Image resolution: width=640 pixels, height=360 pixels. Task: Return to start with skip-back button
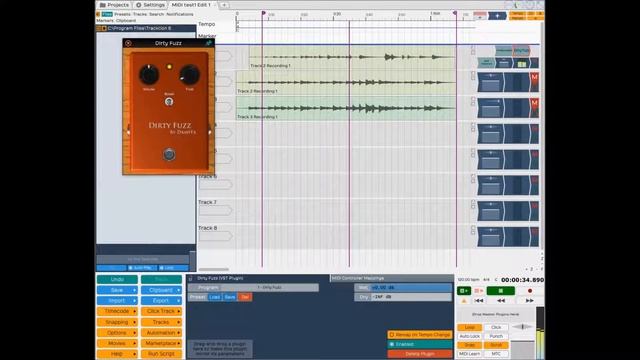click(x=479, y=301)
